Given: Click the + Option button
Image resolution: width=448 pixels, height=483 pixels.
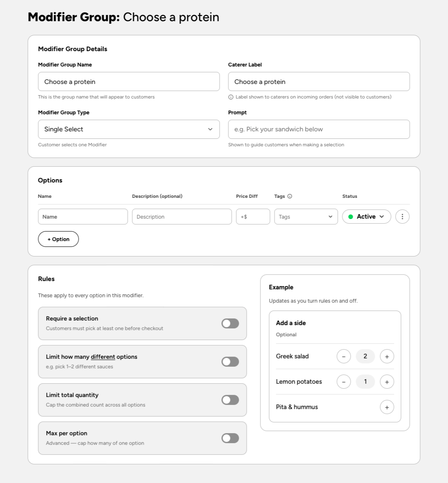Looking at the screenshot, I should (x=58, y=239).
